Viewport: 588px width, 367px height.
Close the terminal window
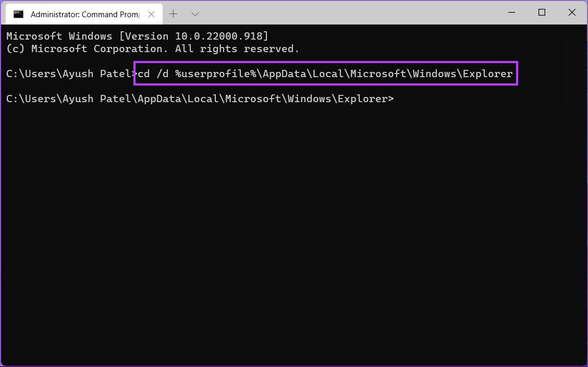click(572, 13)
